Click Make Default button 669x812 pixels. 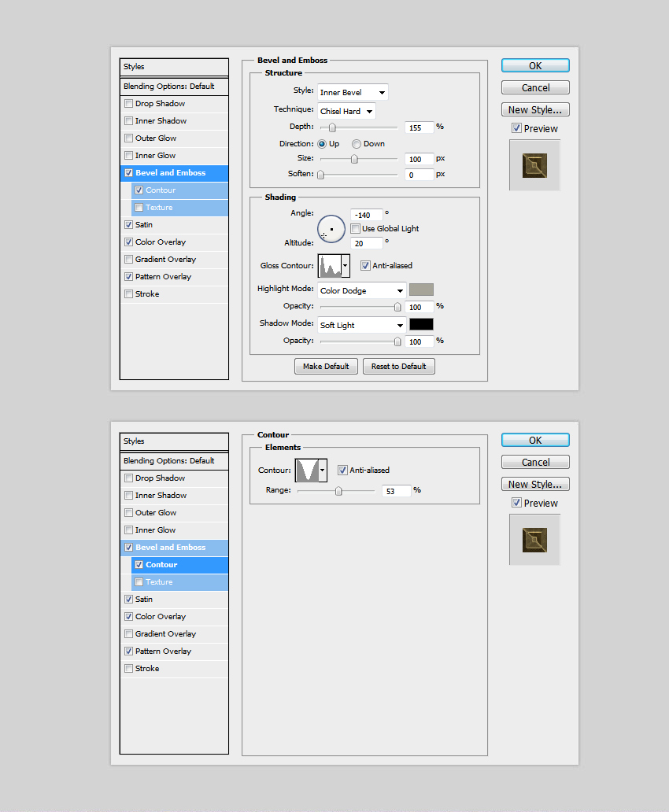pyautogui.click(x=326, y=366)
